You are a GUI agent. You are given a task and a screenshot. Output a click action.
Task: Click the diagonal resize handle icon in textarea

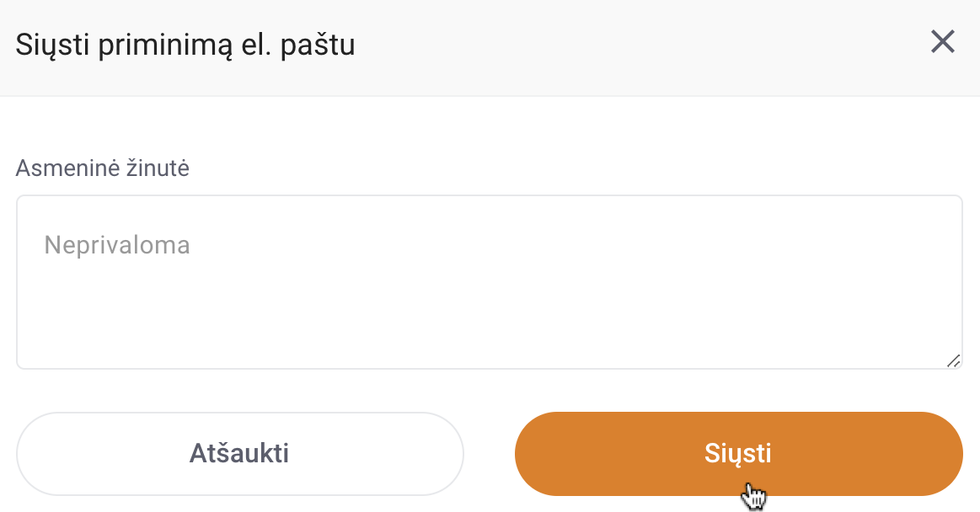953,361
